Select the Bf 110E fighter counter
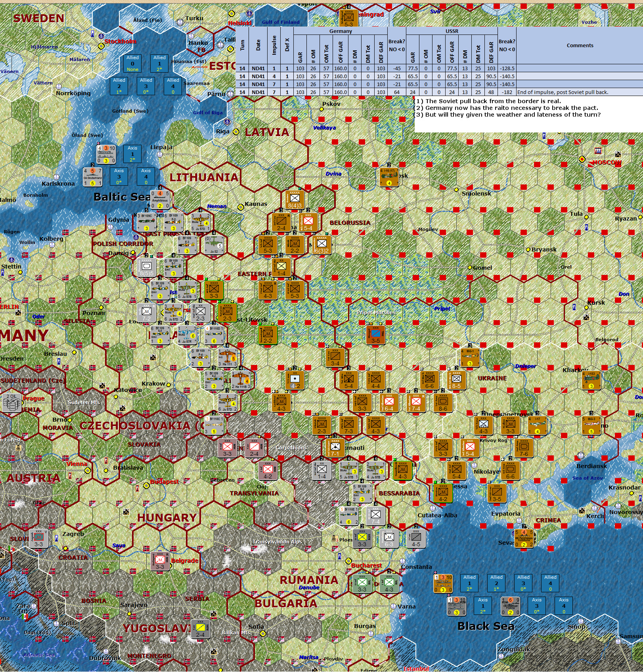Viewport: 643px width, 672px height. coord(349,516)
